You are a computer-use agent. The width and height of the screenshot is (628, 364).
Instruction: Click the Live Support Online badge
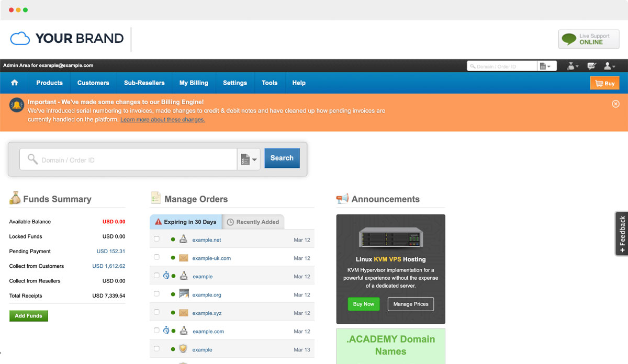(x=589, y=39)
